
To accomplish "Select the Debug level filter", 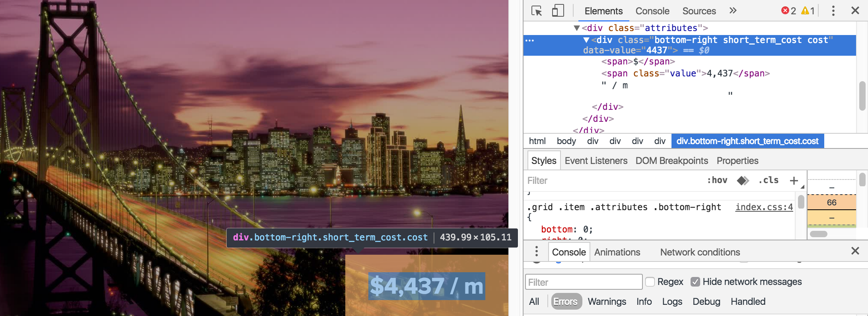I will [706, 302].
